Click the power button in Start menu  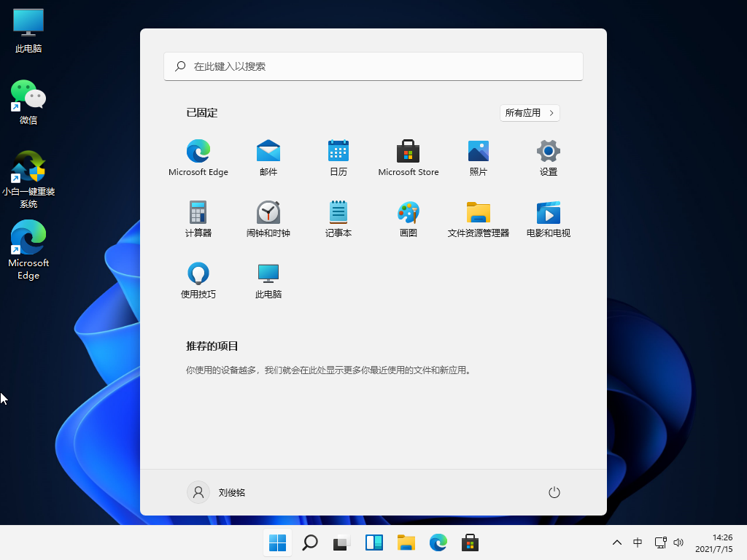554,492
